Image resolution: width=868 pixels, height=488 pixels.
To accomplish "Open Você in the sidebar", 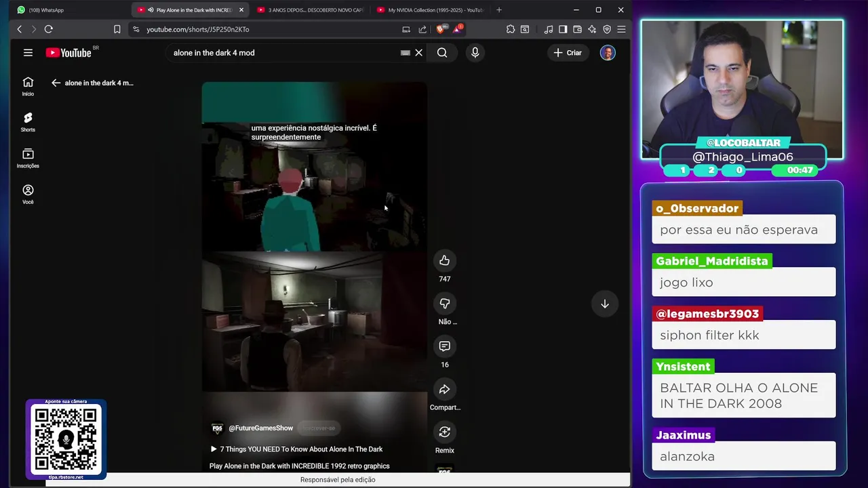I will 28,194.
